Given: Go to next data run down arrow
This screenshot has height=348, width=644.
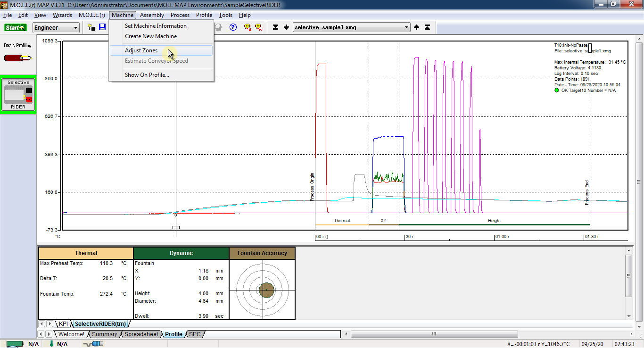Looking at the screenshot, I should 286,27.
